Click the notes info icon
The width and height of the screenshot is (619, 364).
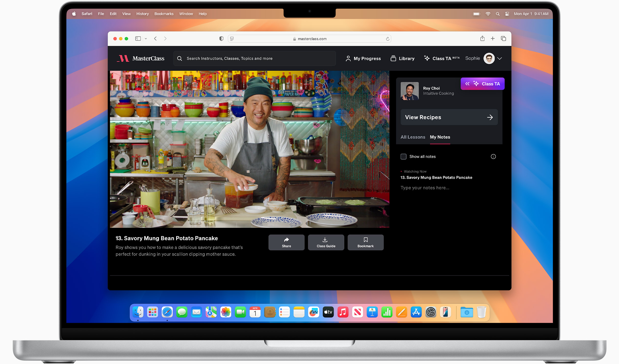click(493, 157)
